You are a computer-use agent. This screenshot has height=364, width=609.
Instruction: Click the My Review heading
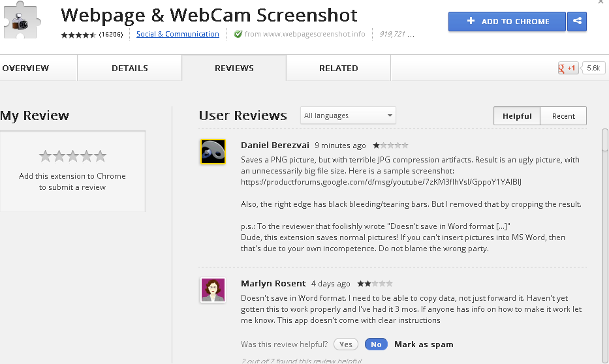[x=35, y=115]
